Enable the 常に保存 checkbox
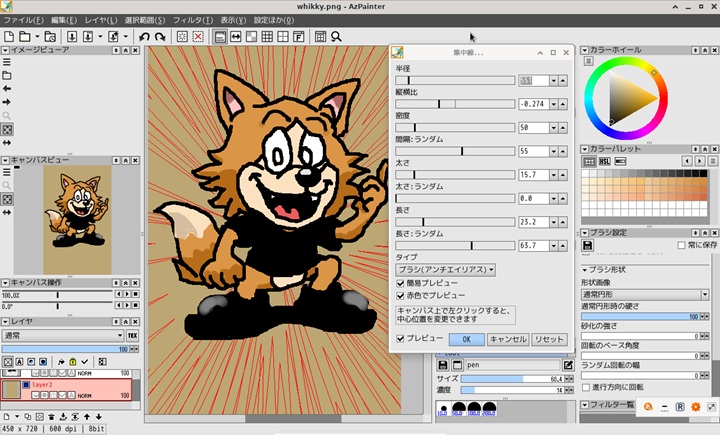The width and height of the screenshot is (720, 435). coord(681,245)
